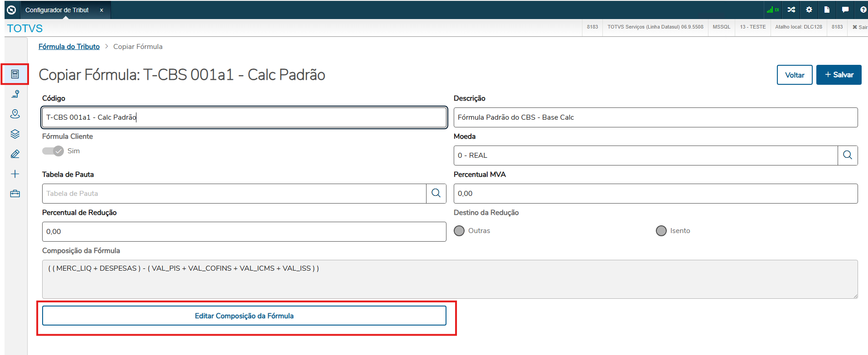Screen dimensions: 868x355
Task: Click the Percentual MVA field
Action: (x=655, y=194)
